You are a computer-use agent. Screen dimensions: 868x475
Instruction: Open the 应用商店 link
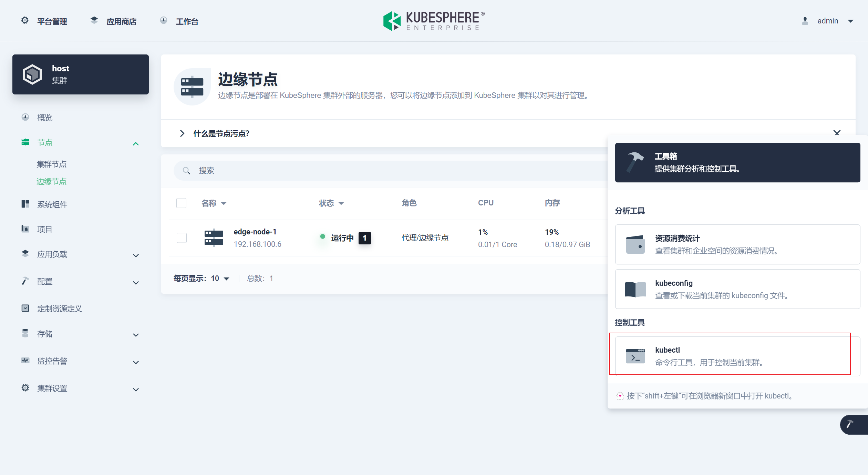(121, 21)
